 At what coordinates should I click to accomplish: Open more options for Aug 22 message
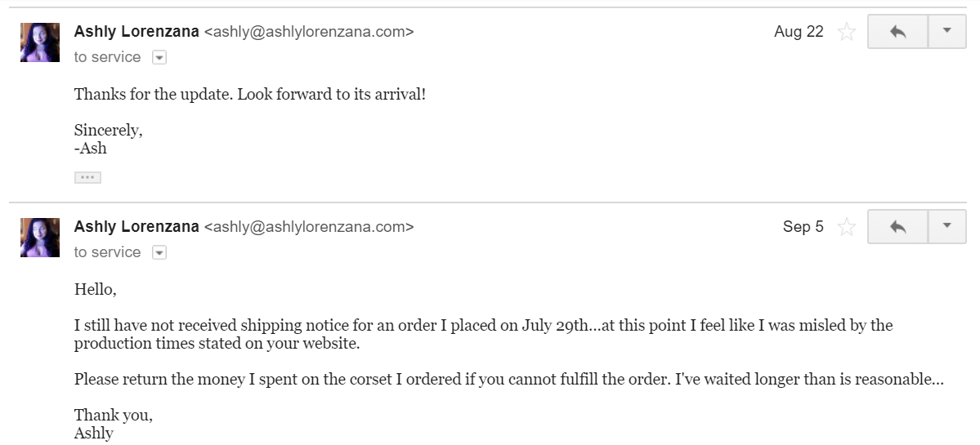pos(946,31)
